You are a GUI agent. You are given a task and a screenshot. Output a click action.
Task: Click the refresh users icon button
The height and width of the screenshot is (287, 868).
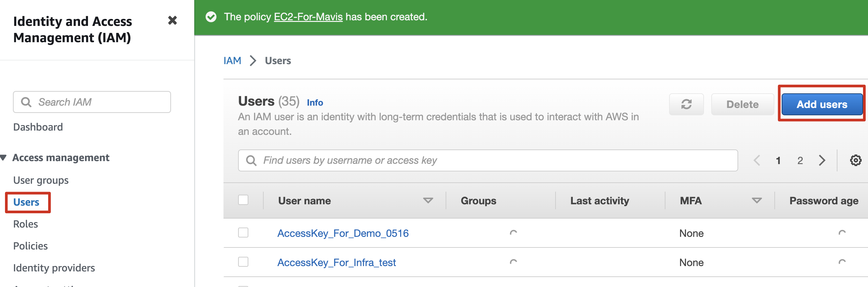686,104
